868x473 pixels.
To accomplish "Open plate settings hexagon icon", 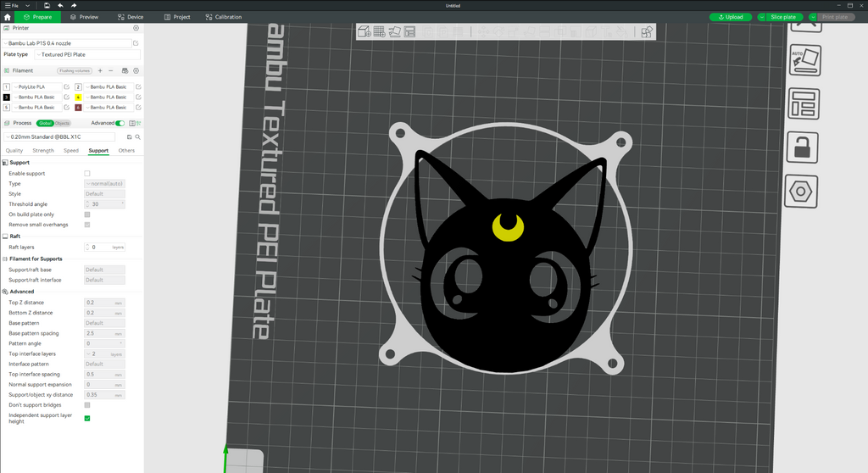I will click(801, 192).
